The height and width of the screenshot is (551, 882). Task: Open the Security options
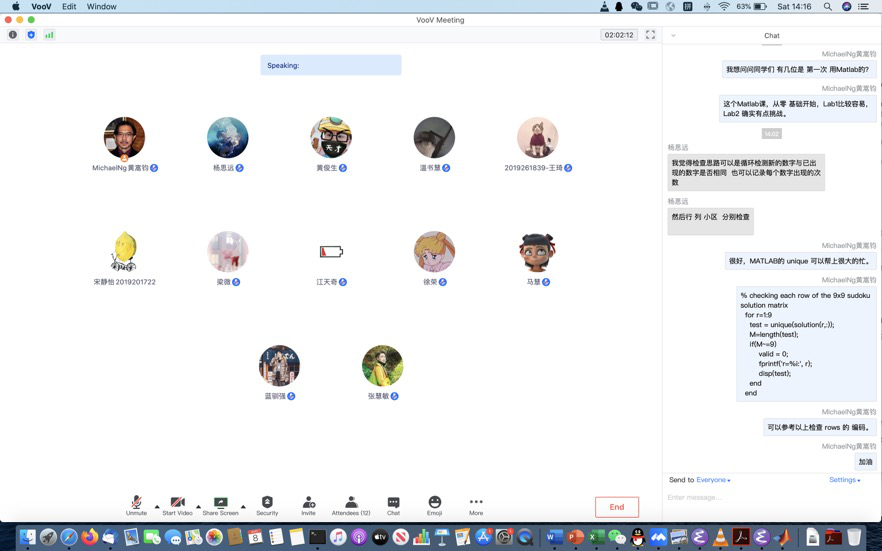267,503
